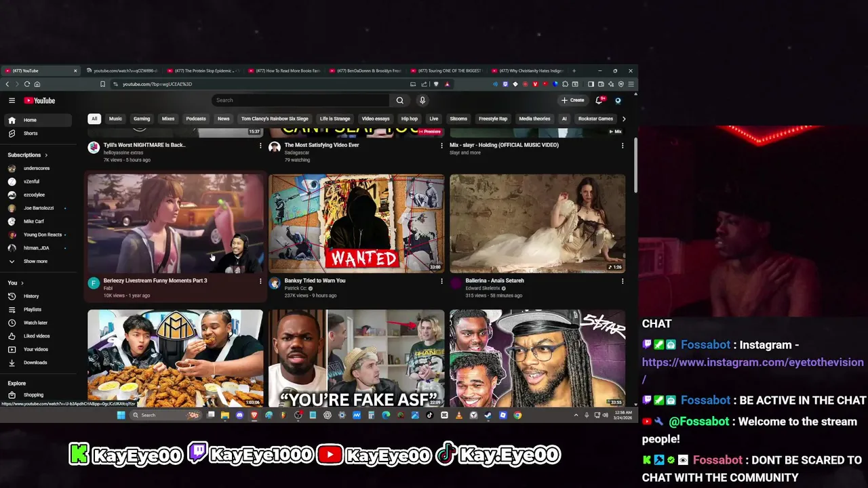The image size is (868, 488).
Task: Open the taskbar clock and date
Action: [x=625, y=415]
